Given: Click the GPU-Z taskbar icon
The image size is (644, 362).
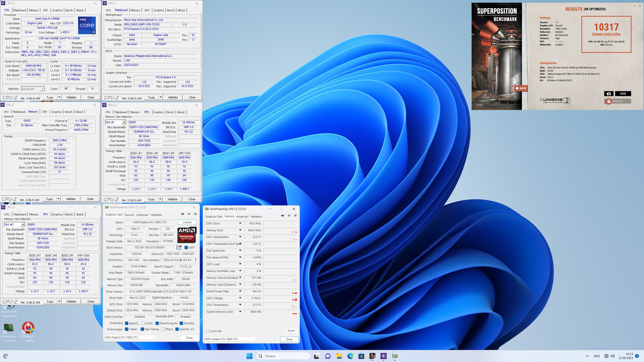Looking at the screenshot, I should (x=395, y=356).
